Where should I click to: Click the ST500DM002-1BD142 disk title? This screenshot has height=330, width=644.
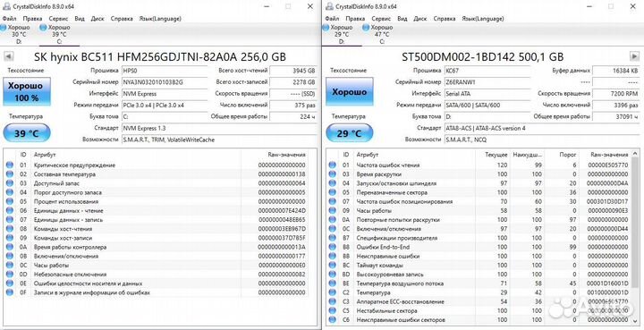(x=483, y=56)
